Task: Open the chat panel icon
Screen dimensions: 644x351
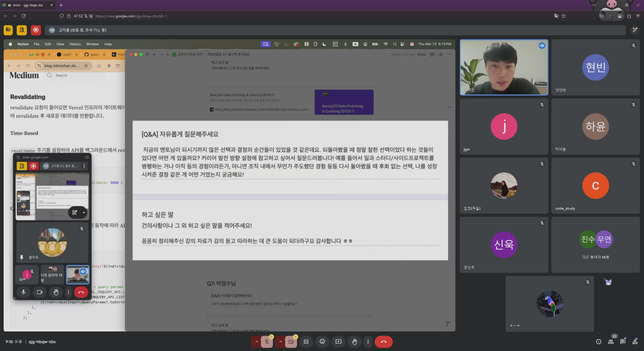Action: (x=623, y=342)
